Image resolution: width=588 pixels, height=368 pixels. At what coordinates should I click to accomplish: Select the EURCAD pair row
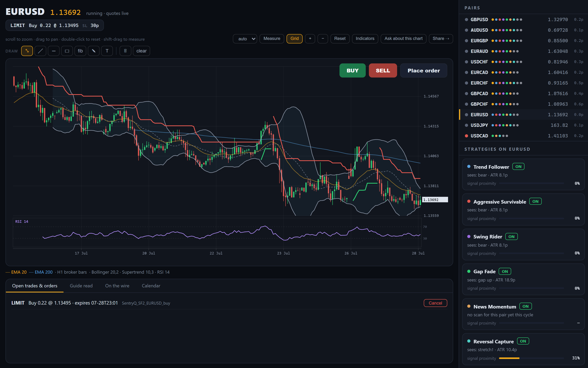524,73
